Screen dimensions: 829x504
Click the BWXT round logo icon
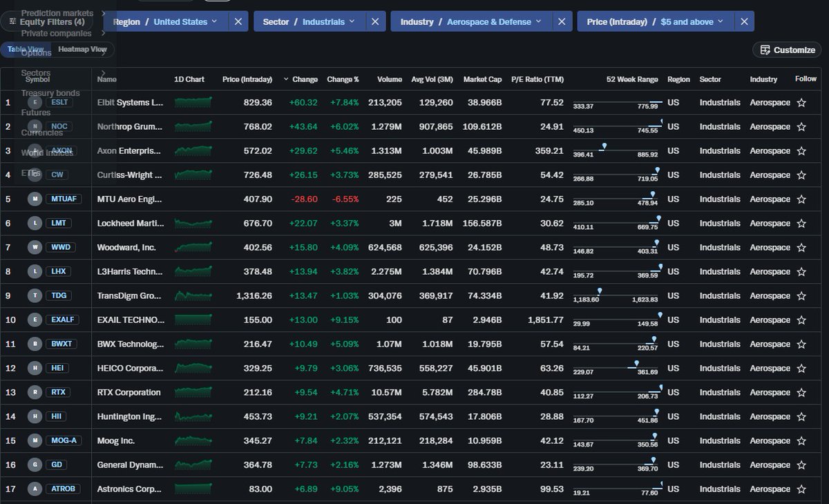(x=34, y=344)
